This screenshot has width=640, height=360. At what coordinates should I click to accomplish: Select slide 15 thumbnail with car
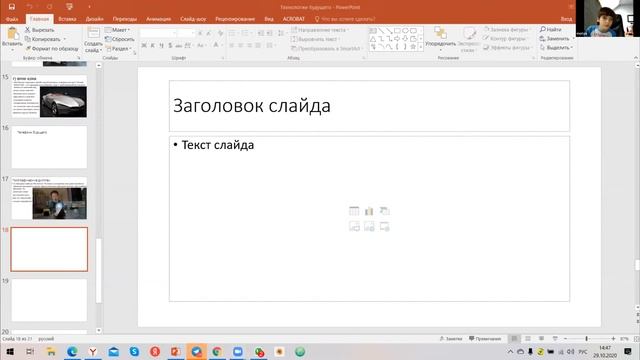49,96
